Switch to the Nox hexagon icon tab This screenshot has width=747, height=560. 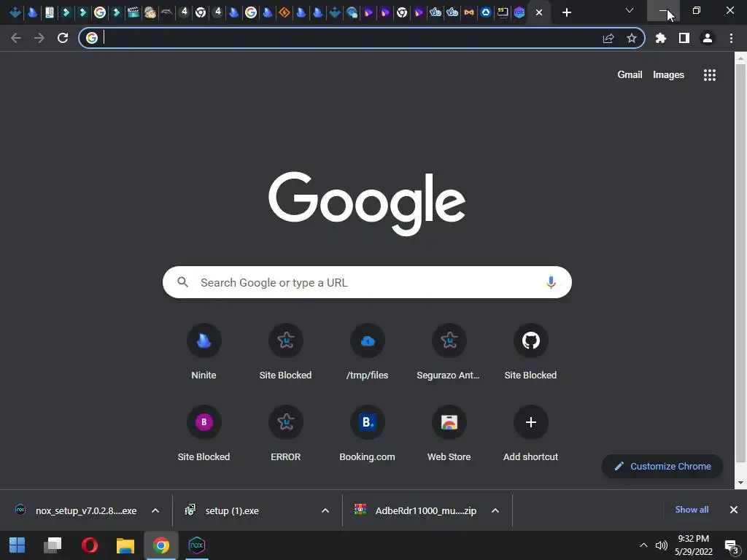point(519,12)
